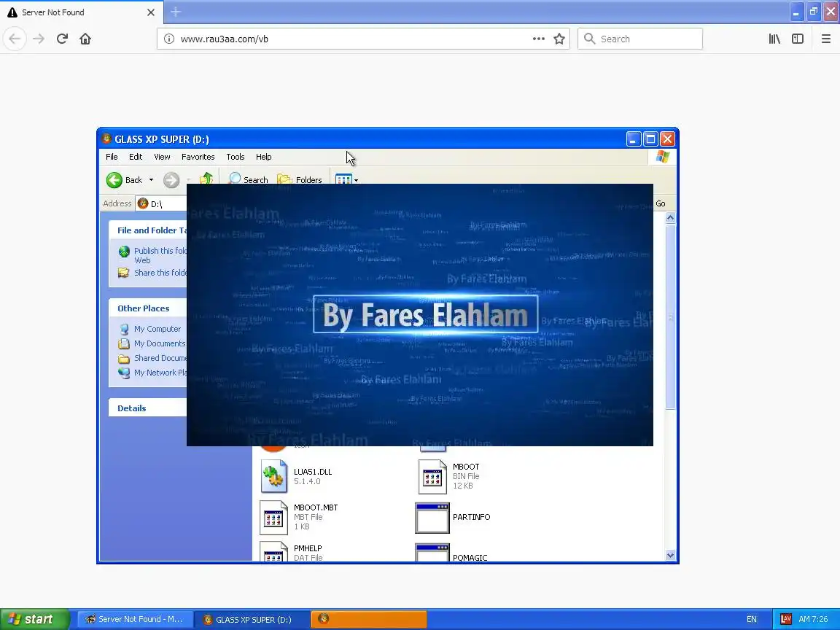Open Firefox Library icon
The image size is (840, 630).
click(774, 39)
